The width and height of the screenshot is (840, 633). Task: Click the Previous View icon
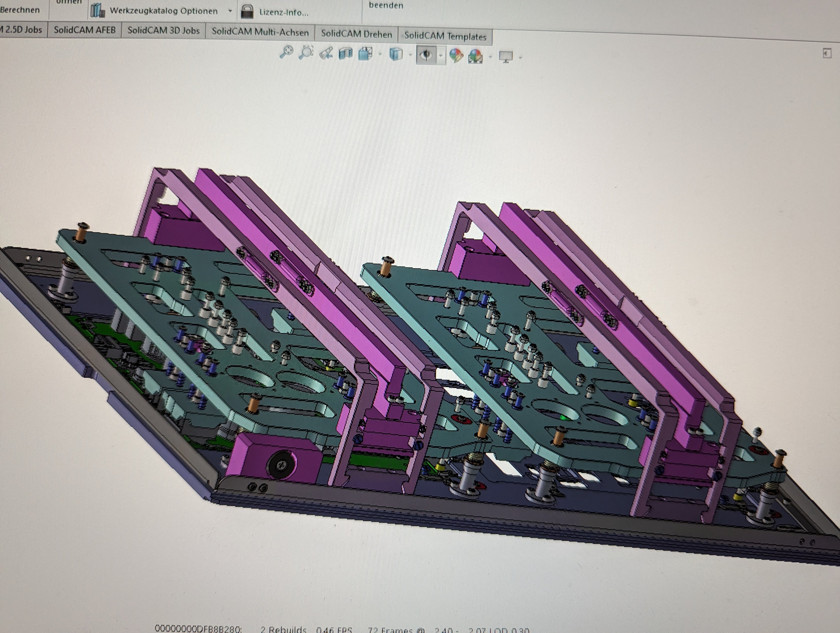(x=326, y=53)
